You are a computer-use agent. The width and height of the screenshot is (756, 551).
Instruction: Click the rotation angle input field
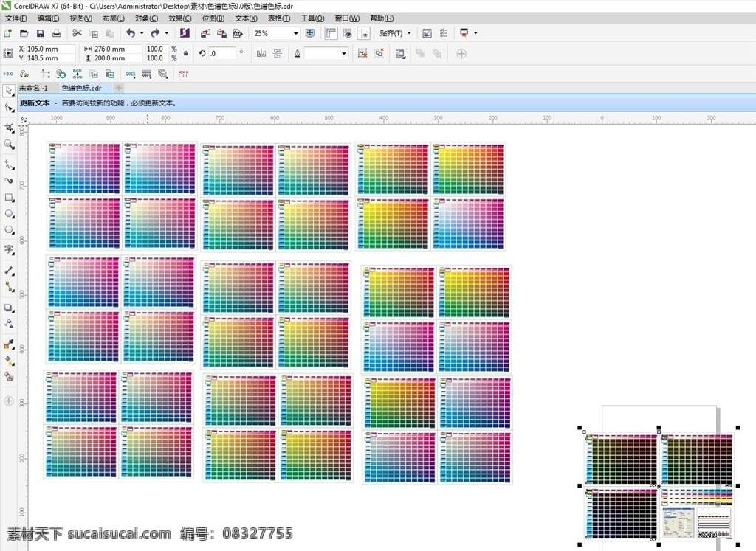click(222, 53)
